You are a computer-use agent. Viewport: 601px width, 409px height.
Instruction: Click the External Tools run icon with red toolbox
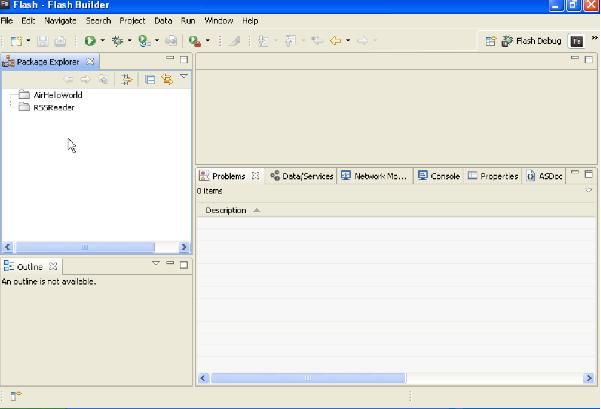pyautogui.click(x=195, y=41)
